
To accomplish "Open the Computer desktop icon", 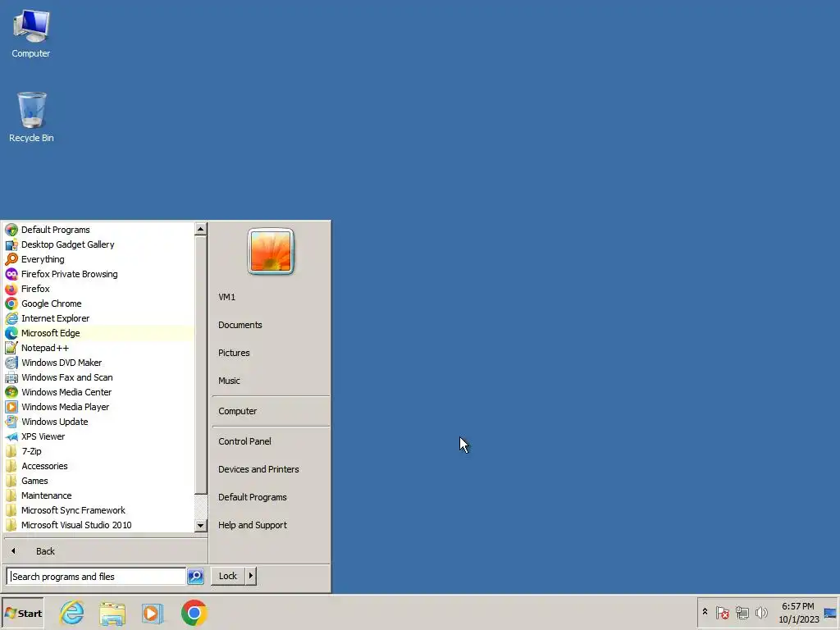I will click(31, 33).
